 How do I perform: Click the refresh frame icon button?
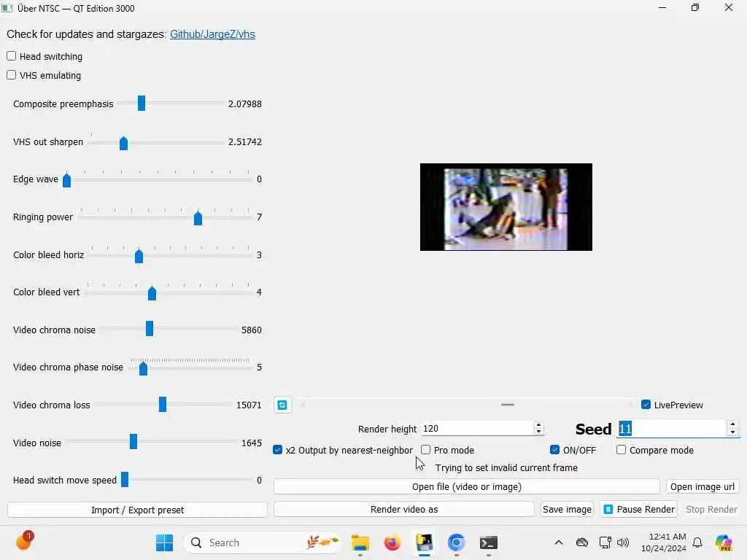[282, 405]
